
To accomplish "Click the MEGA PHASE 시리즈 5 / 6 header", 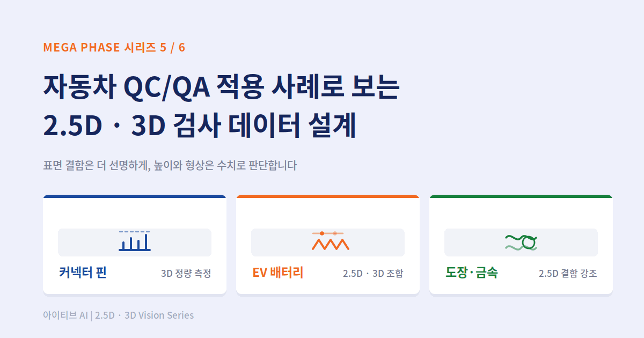I will click(x=114, y=47).
